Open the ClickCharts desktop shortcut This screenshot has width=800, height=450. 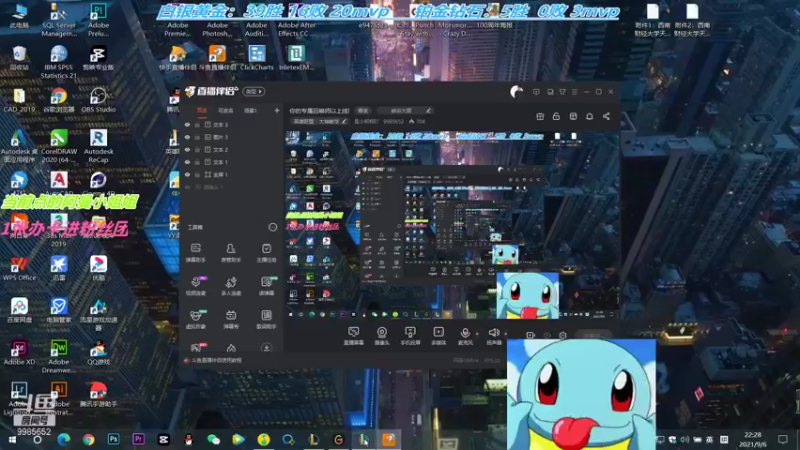(x=257, y=58)
